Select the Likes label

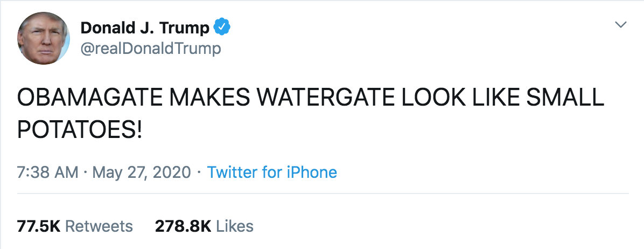(235, 226)
